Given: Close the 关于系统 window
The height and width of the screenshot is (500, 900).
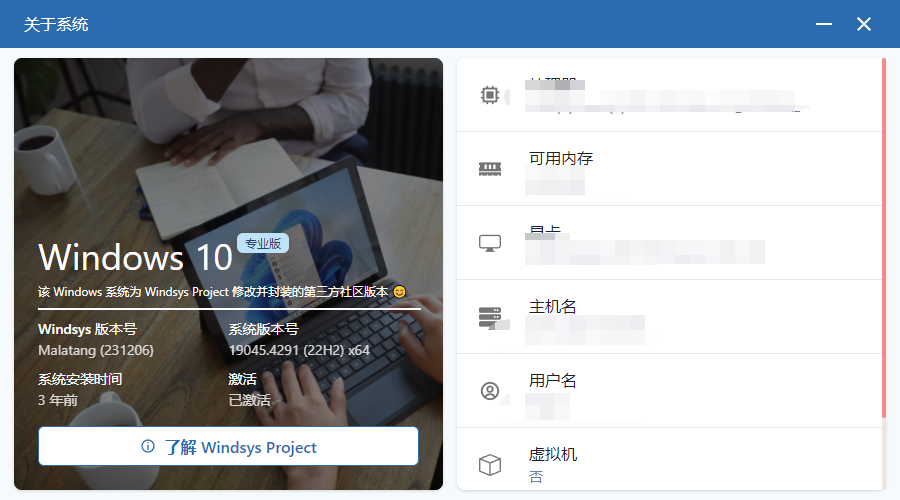Looking at the screenshot, I should (x=864, y=24).
